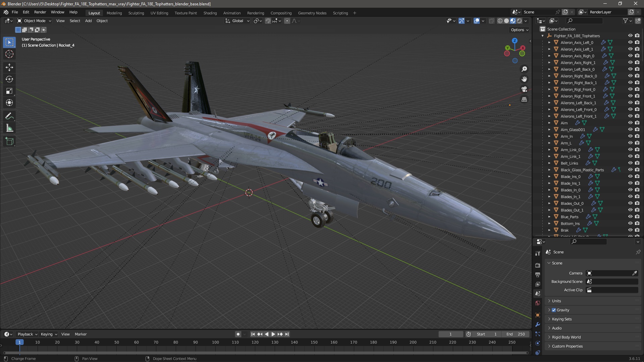Add a new workspace with plus

coord(355,13)
